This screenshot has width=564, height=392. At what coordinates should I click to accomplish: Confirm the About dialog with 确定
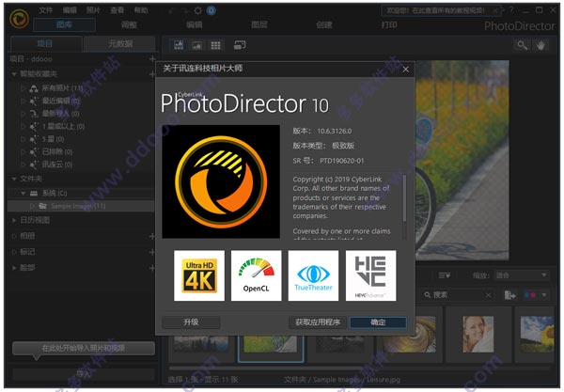(x=378, y=322)
